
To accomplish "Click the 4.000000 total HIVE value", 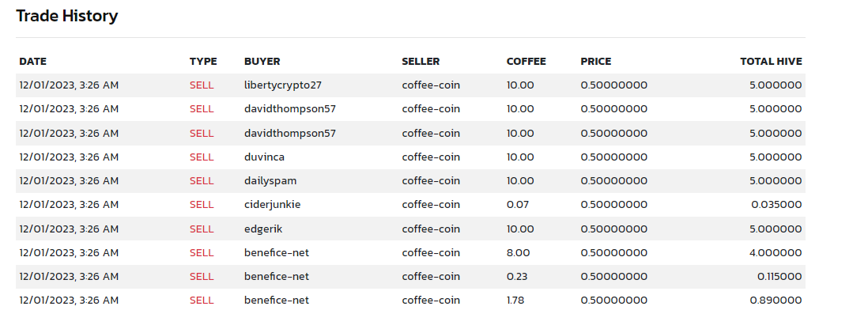I will [776, 252].
